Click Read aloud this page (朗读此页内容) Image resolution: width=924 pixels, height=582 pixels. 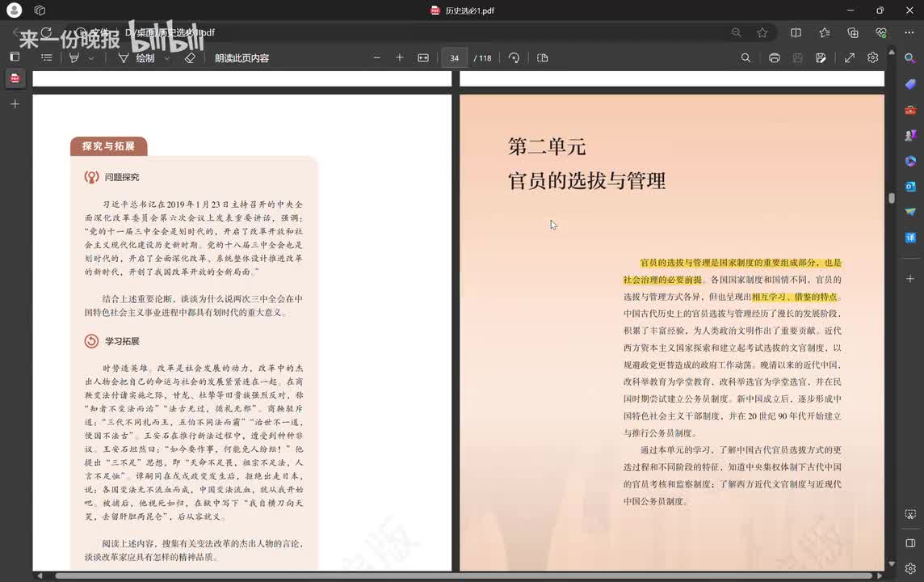click(241, 57)
